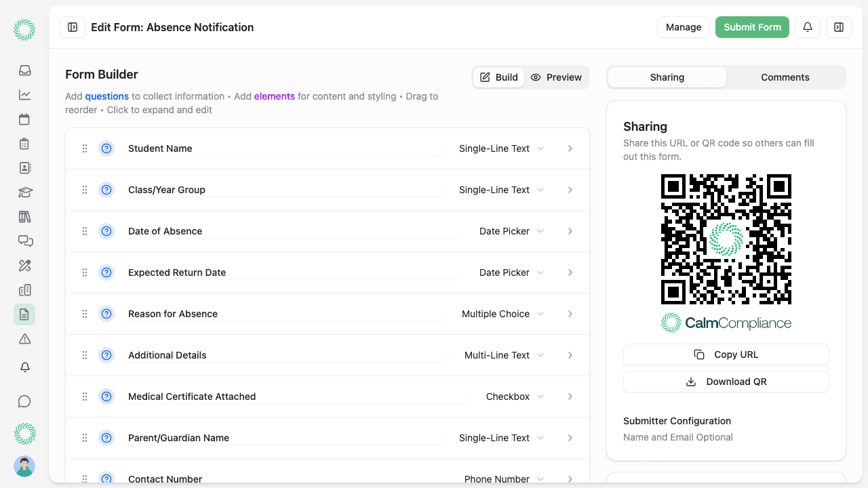Open the chat messages icon in sidebar
The image size is (868, 488).
click(x=24, y=241)
